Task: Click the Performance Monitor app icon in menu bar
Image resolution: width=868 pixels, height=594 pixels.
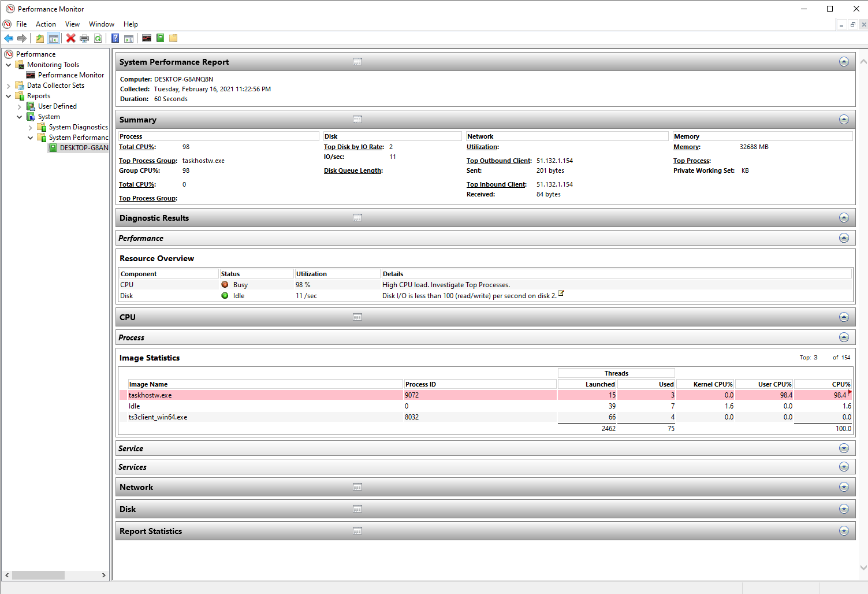Action: [7, 24]
